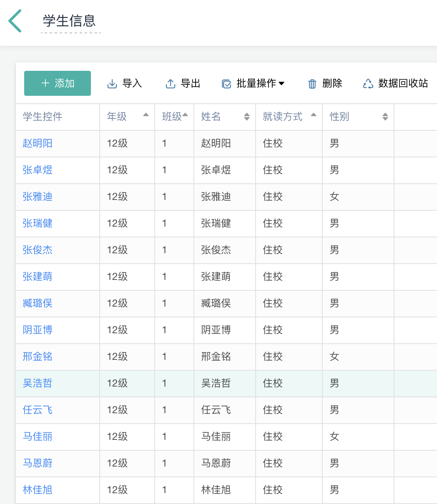Open student link 张雅迪
Viewport: 437px width, 504px height.
[x=38, y=197]
